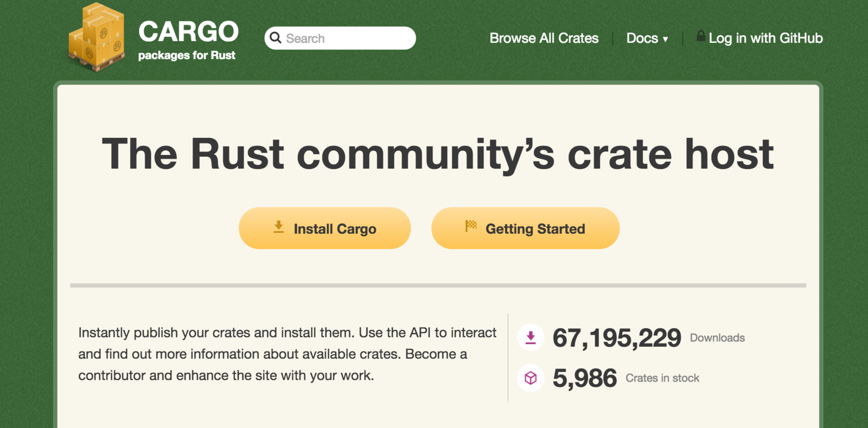
Task: Click the Install Cargo button
Action: (x=324, y=228)
